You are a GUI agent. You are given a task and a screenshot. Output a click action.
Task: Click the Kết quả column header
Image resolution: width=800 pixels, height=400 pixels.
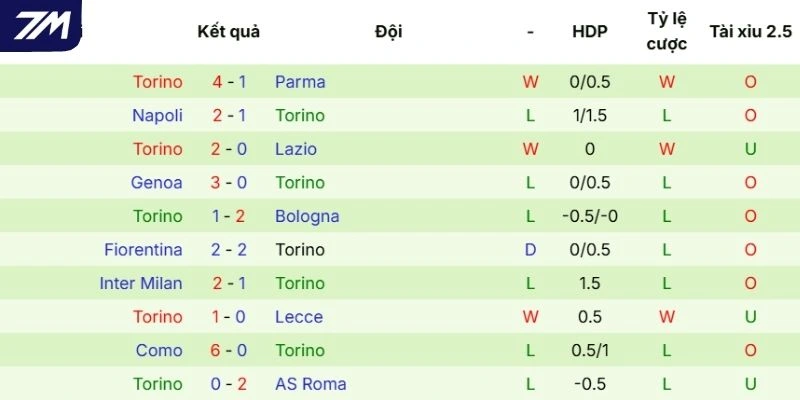pyautogui.click(x=228, y=31)
